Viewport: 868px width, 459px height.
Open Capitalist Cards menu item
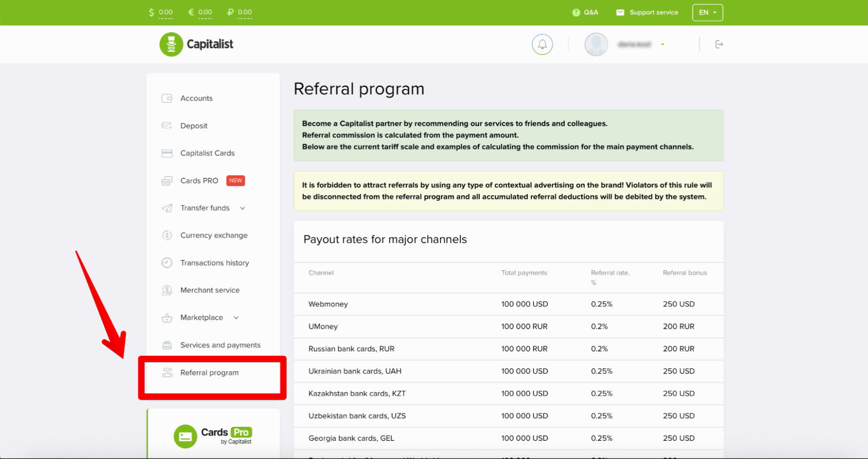(207, 153)
